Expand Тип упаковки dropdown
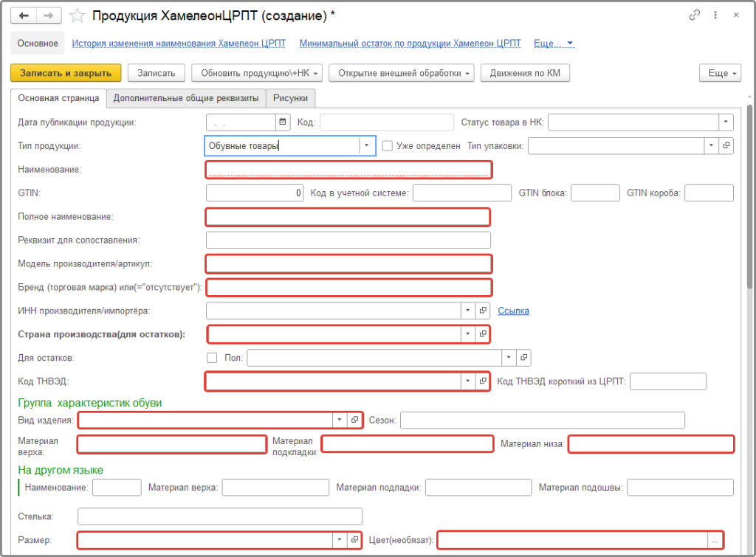756x557 pixels. 711,145
